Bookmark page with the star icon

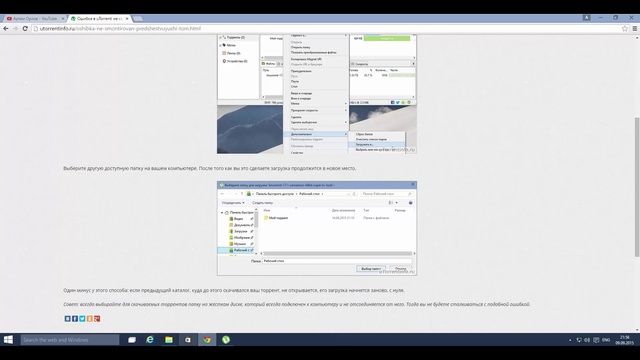coord(624,29)
